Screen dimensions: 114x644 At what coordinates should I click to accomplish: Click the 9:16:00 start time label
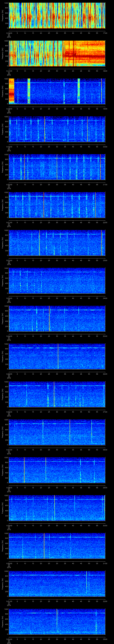click(x=9, y=33)
